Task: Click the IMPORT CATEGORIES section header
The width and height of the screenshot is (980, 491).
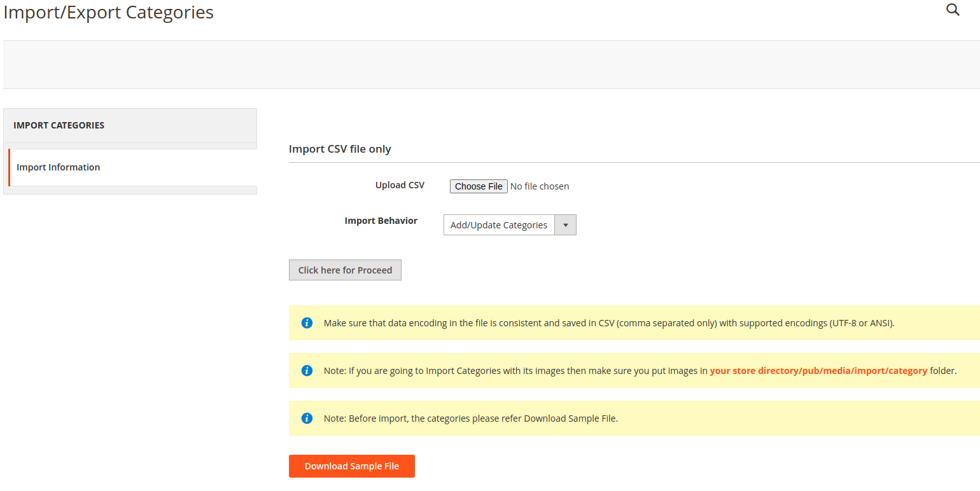Action: [130, 125]
